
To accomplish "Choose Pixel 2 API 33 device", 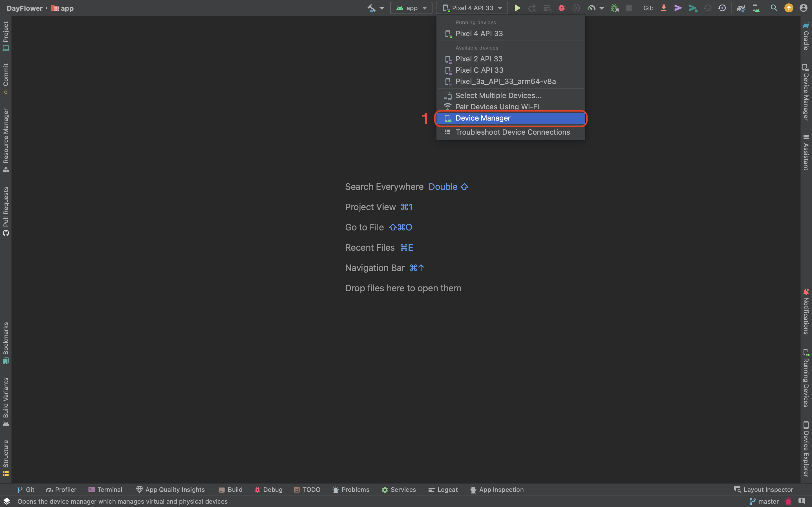I will (479, 59).
